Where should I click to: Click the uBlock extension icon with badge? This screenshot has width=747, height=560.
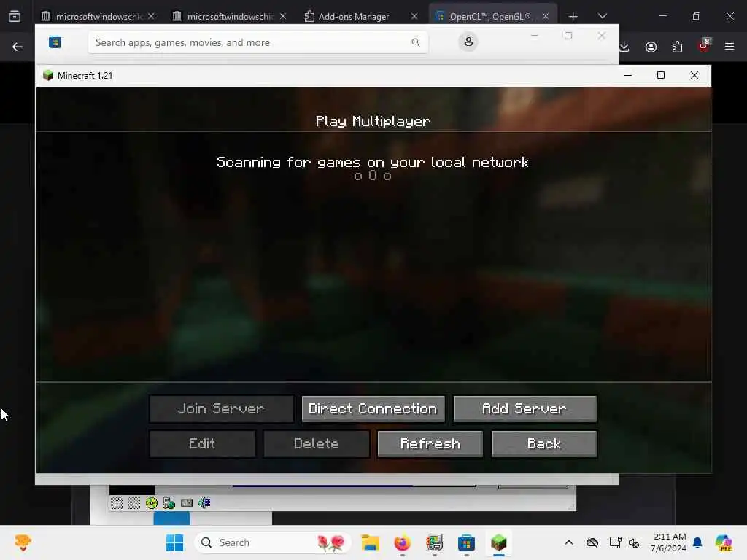(x=704, y=46)
